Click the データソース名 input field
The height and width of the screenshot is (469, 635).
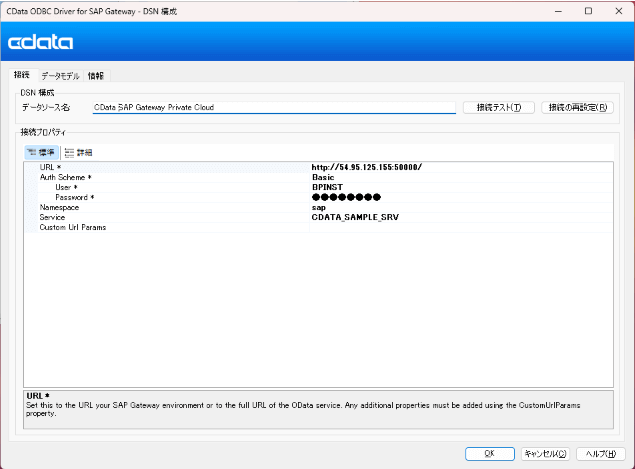pos(274,107)
